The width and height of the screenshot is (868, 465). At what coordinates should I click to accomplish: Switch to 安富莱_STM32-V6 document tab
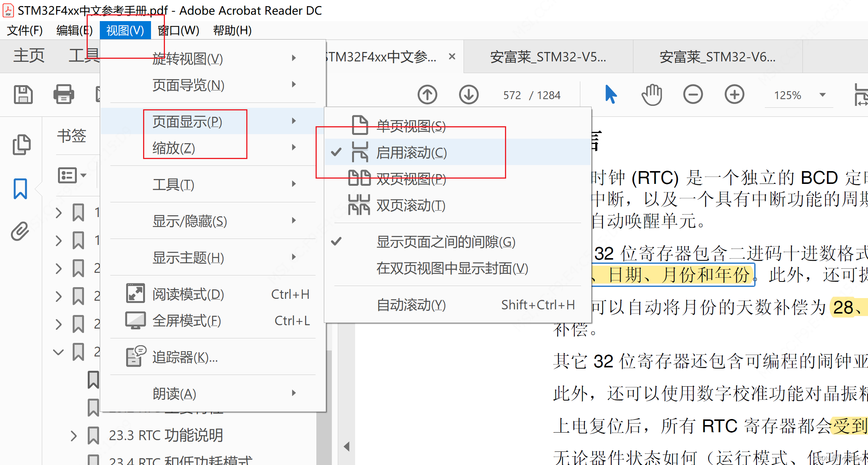pos(718,57)
